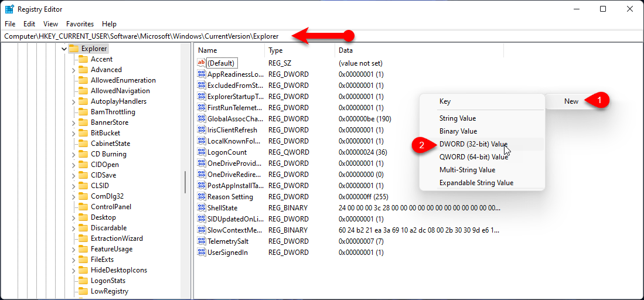
Task: Click the Registry Editor app icon in title bar
Action: coord(9,9)
